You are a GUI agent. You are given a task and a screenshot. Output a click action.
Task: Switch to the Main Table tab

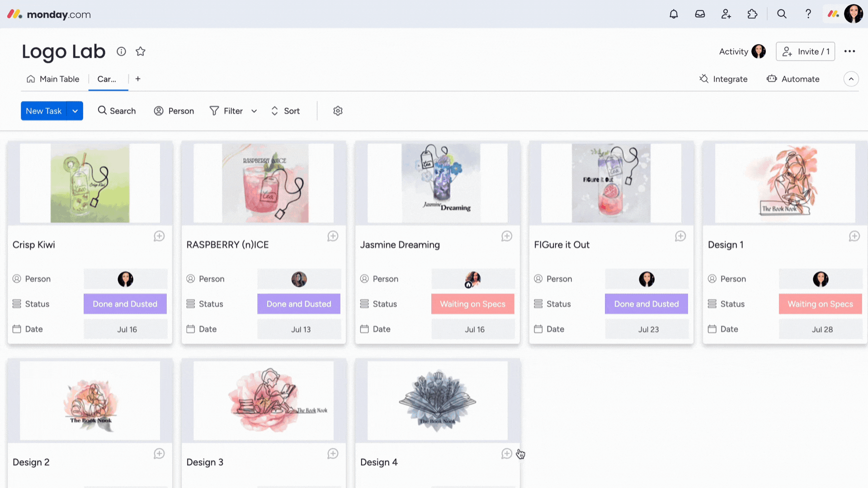point(59,78)
